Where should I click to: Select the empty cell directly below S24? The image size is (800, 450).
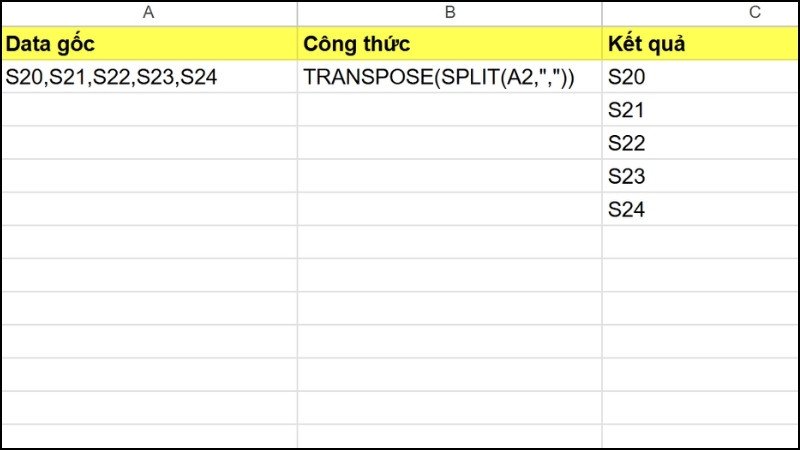(x=700, y=242)
